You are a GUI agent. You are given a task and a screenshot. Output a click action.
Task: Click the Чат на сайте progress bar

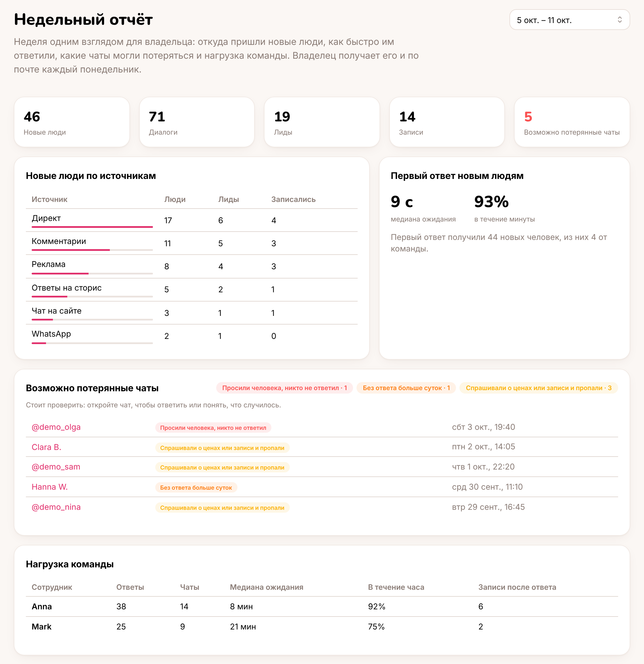click(x=92, y=319)
